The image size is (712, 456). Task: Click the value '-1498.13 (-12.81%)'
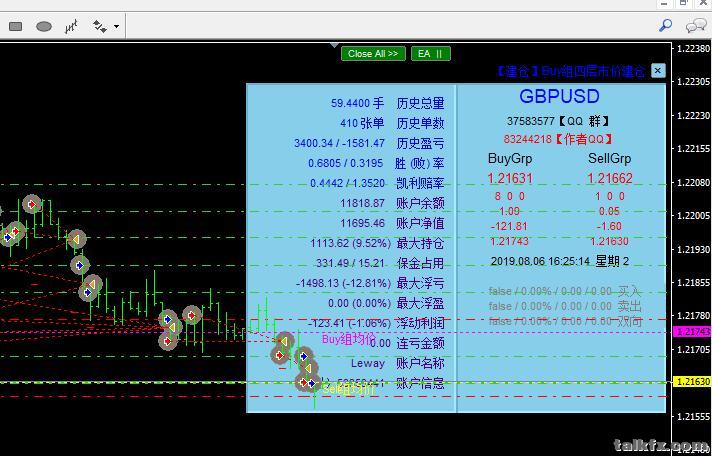coord(343,283)
